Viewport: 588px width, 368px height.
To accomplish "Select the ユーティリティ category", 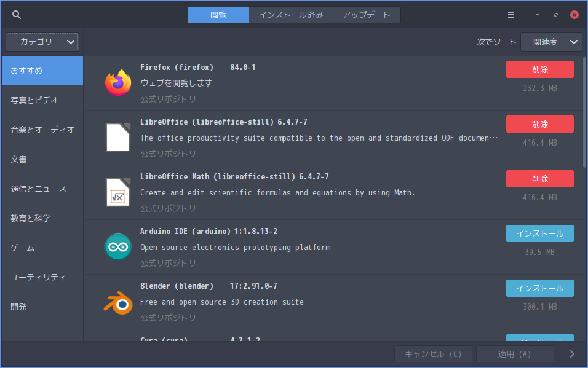I will coord(42,277).
